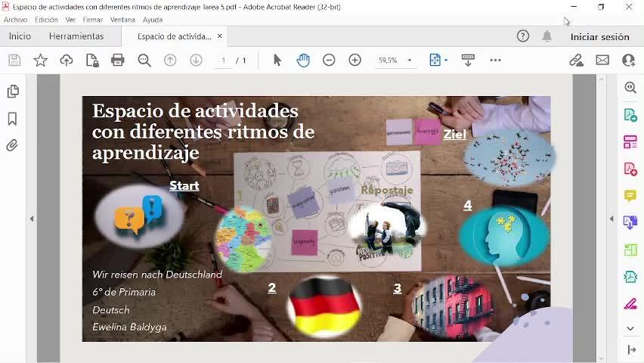
Task: Choose the arrow selection tool
Action: click(277, 60)
